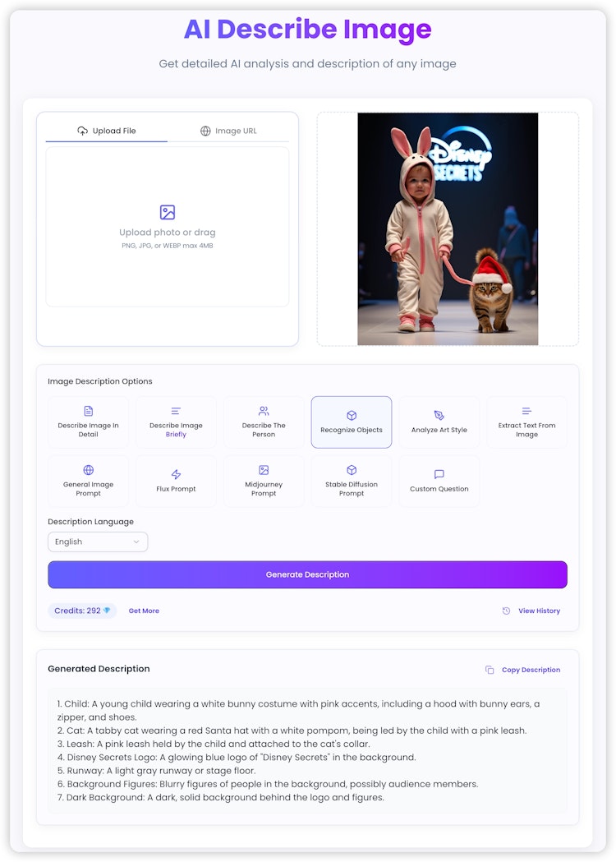The height and width of the screenshot is (862, 616).
Task: Select the Analyze Art Style pen icon
Action: tap(439, 415)
